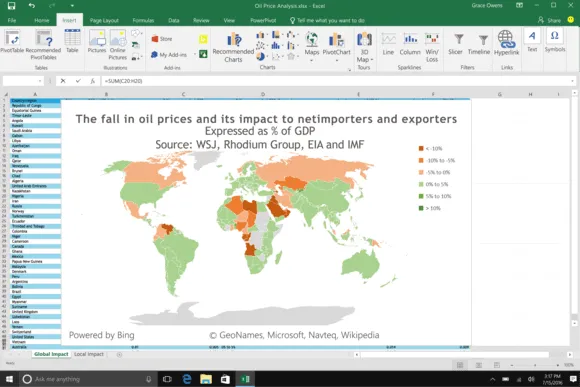
Task: Insert a Win/Loss sparkline
Action: point(432,47)
